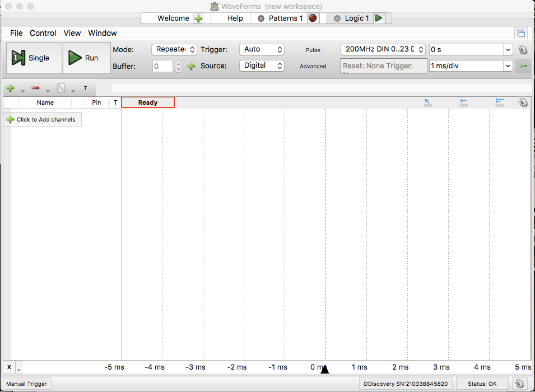Viewport: 535px width, 392px height.
Task: Open the gear icon next to Status: OK
Action: tap(520, 384)
